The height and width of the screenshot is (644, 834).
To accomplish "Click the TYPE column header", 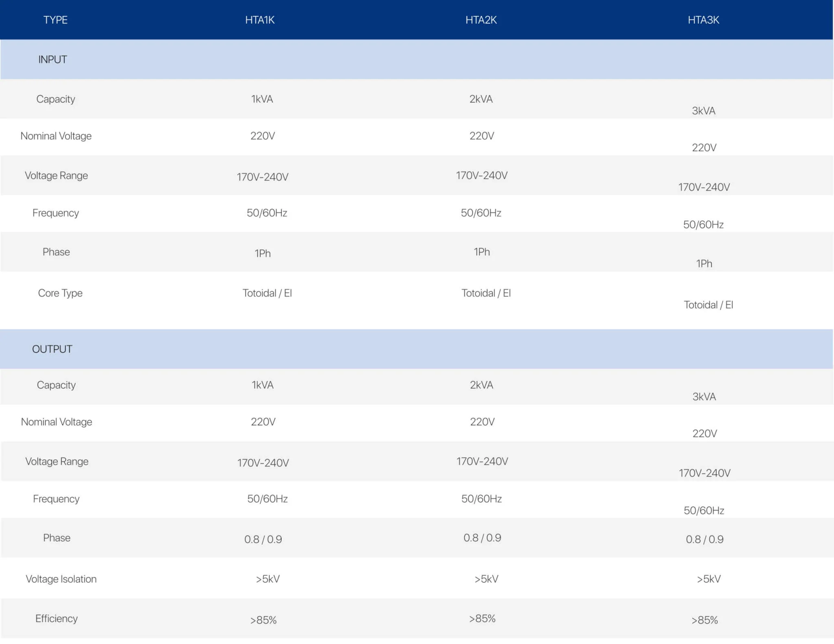I will (55, 20).
